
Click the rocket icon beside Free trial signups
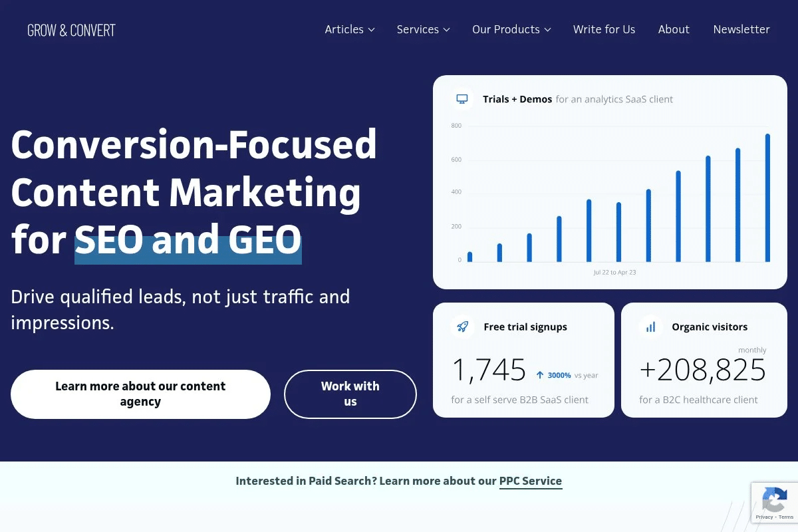462,327
